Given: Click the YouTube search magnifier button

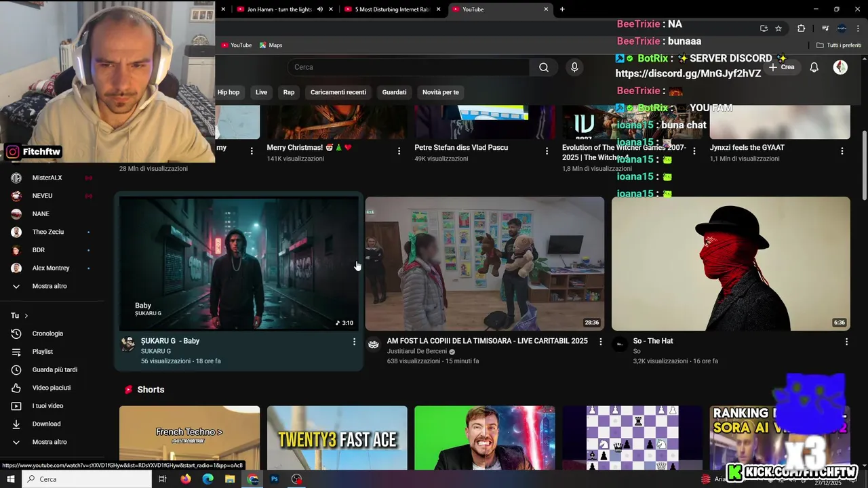Looking at the screenshot, I should coord(544,67).
